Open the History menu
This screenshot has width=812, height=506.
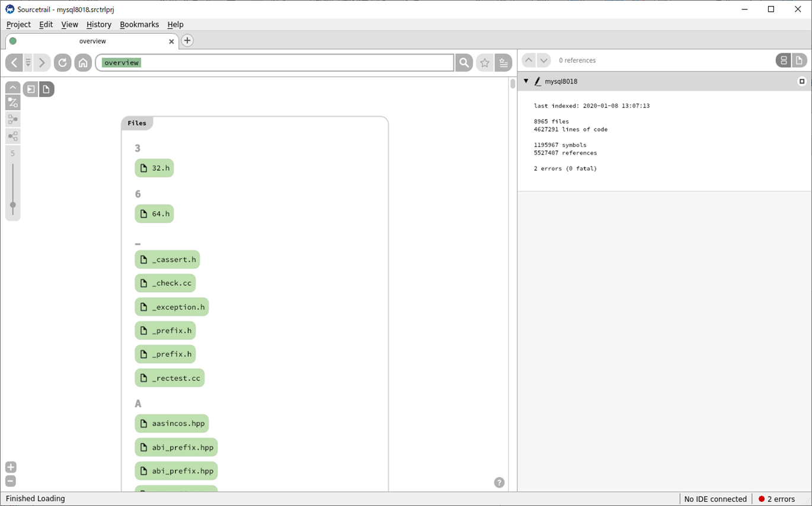tap(98, 24)
